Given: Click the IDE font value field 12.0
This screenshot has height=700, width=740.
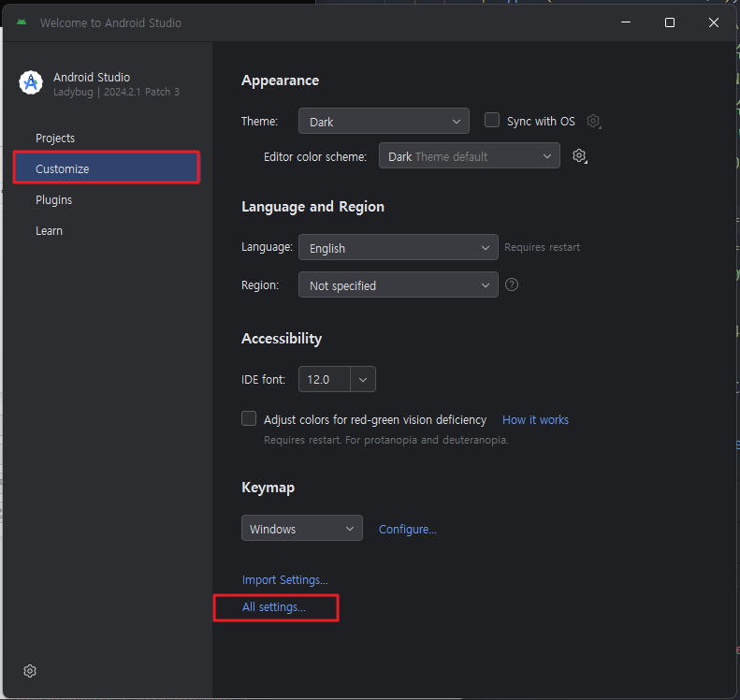Looking at the screenshot, I should (325, 379).
